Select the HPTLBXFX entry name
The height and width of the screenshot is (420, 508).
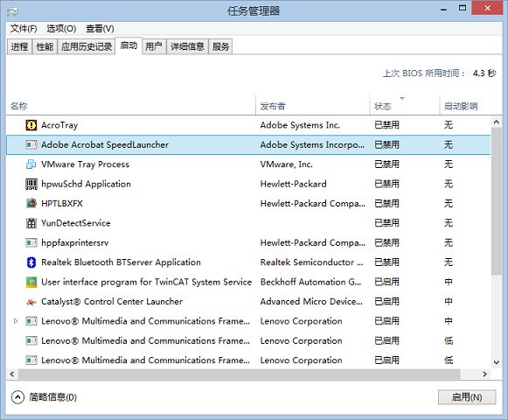62,204
